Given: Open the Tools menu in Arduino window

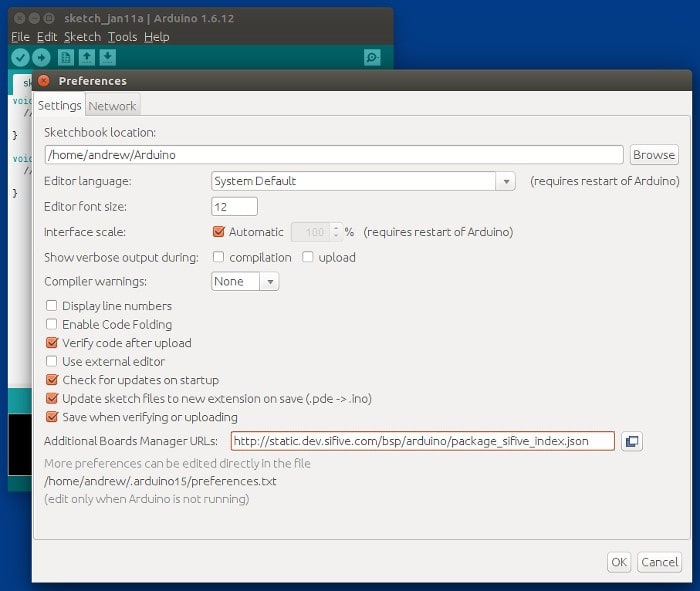Looking at the screenshot, I should pos(122,37).
